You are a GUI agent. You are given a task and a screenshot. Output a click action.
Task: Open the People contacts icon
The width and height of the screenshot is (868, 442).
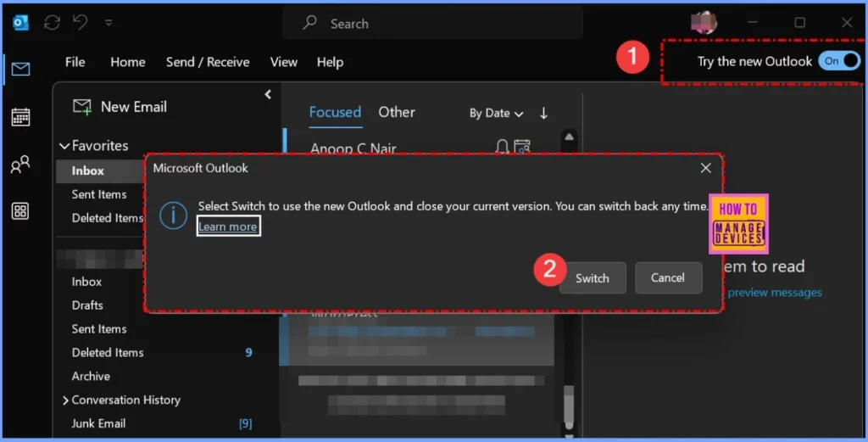[20, 165]
